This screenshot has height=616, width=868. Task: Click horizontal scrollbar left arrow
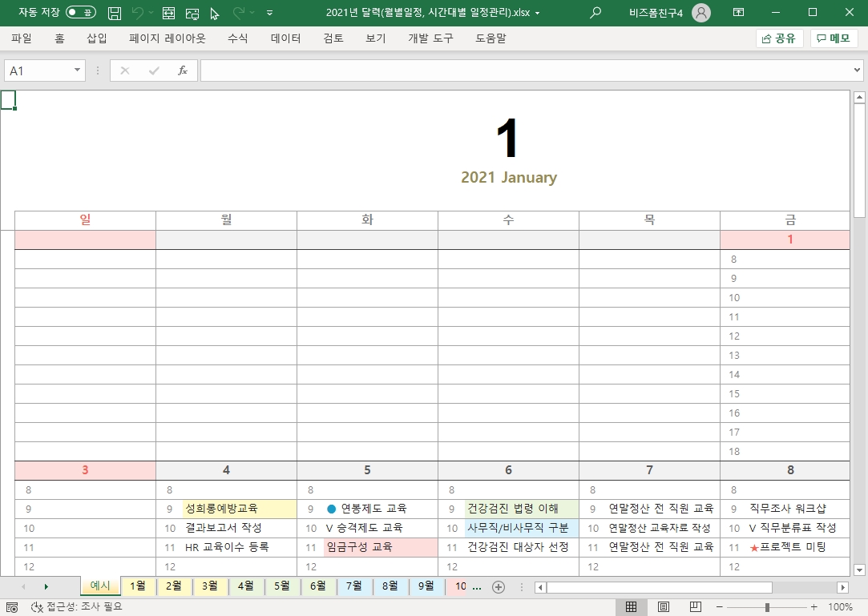(541, 587)
